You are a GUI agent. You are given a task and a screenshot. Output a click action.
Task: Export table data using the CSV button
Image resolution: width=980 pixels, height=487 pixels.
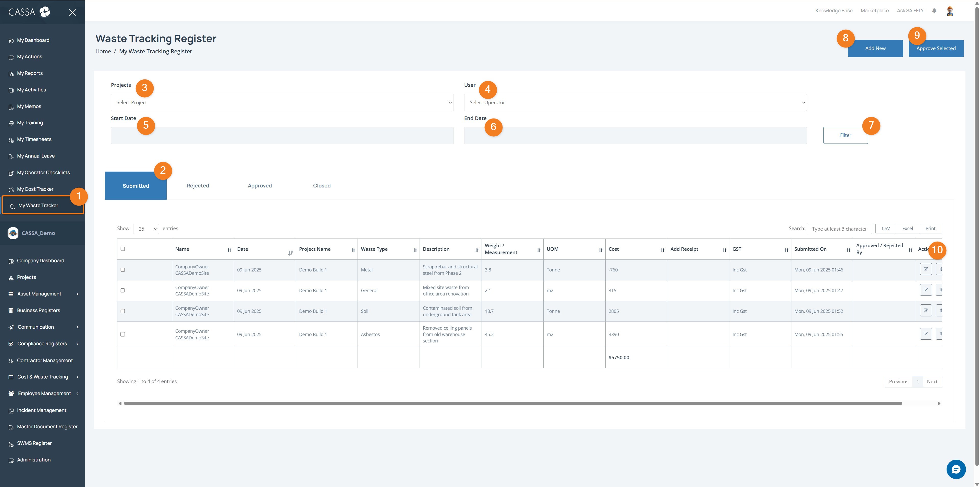point(885,228)
